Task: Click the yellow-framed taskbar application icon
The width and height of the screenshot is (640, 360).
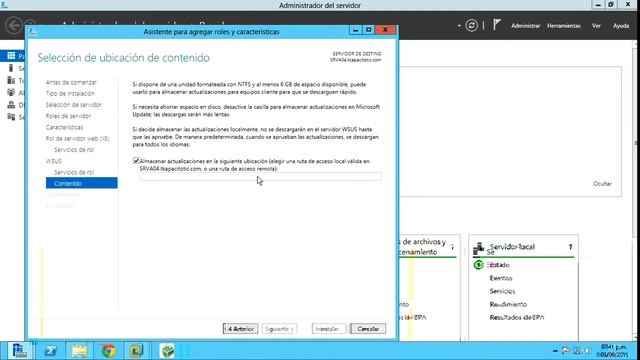Action: pyautogui.click(x=136, y=351)
